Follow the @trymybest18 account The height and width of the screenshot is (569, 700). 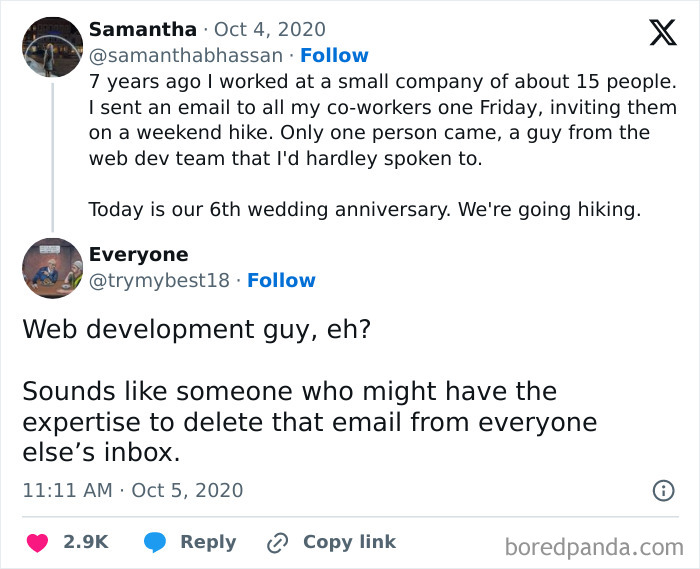pos(281,281)
